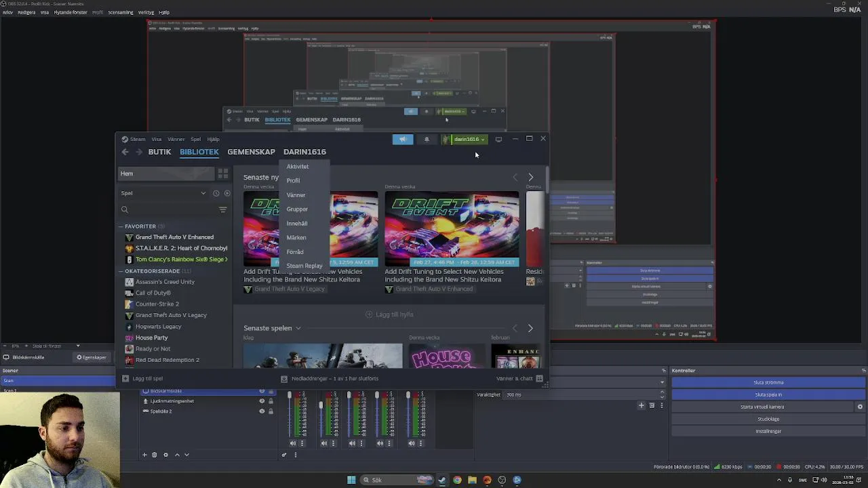
Task: Add a source with OBS plus icon
Action: 144,455
